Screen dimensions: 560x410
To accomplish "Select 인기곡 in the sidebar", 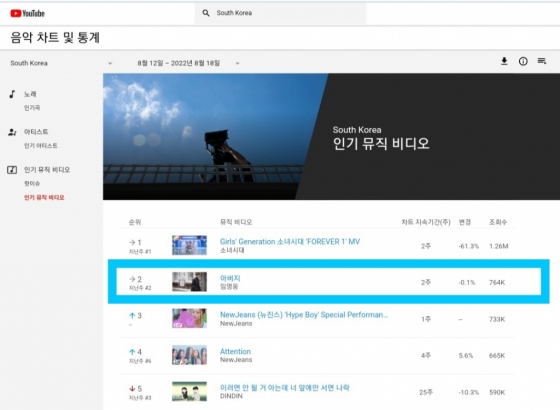I will 32,108.
